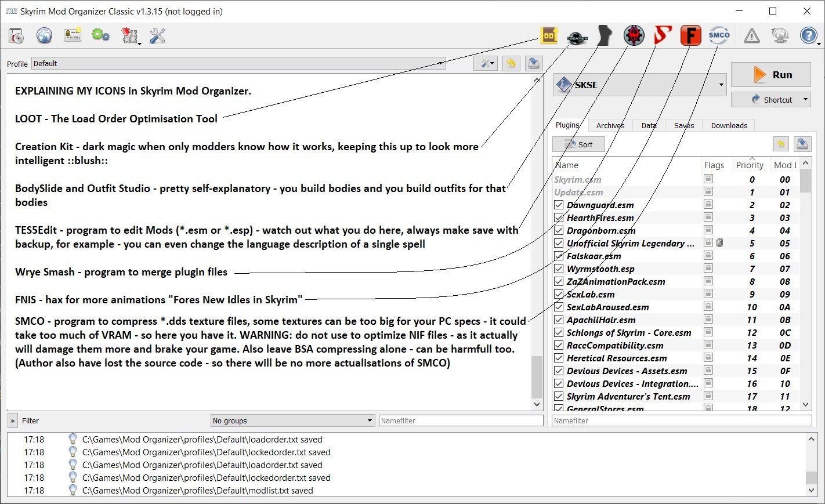Open Settings via wrench and screwdriver icon
Viewport: 825px width, 504px height.
click(157, 36)
